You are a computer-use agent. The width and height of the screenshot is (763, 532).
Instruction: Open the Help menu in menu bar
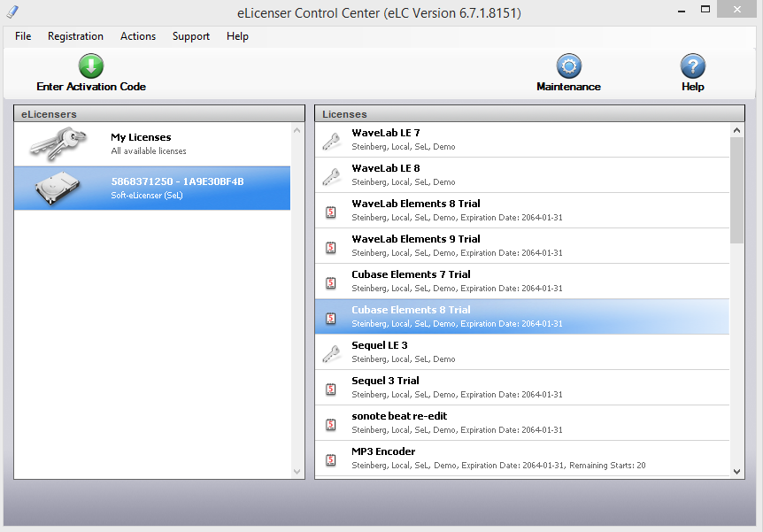pos(237,36)
